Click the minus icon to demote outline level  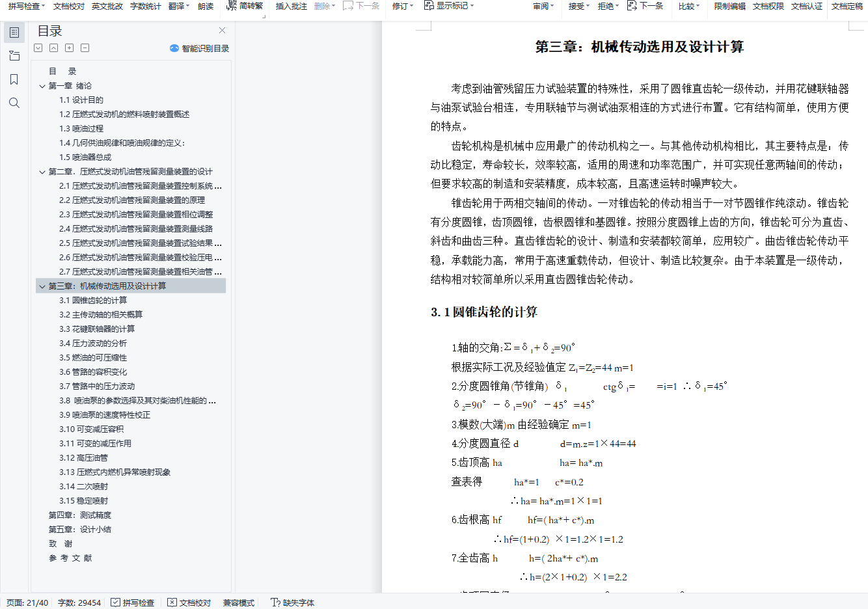[85, 48]
